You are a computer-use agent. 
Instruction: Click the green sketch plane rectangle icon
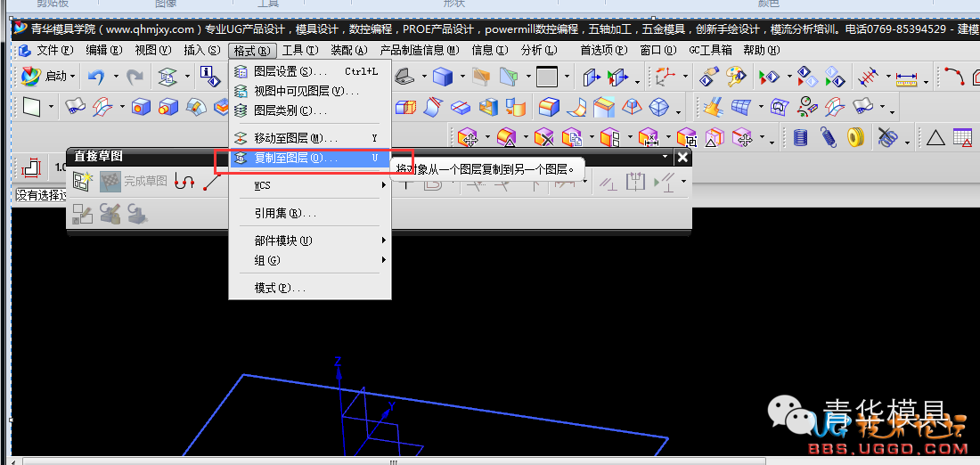tap(31, 108)
